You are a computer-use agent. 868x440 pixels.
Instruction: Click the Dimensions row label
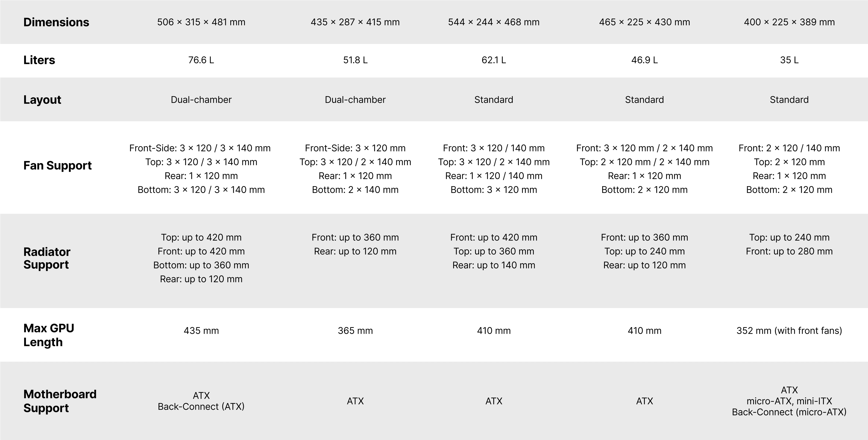56,22
